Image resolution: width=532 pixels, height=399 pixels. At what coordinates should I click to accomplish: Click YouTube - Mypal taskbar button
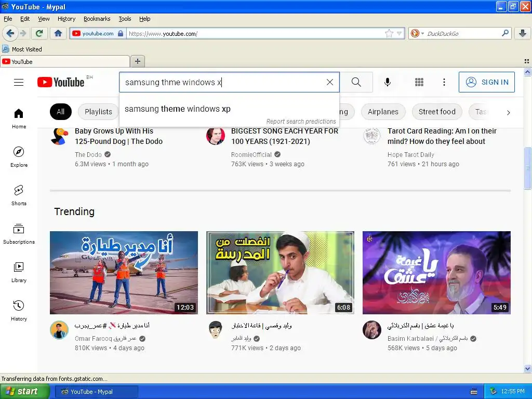tap(96, 392)
